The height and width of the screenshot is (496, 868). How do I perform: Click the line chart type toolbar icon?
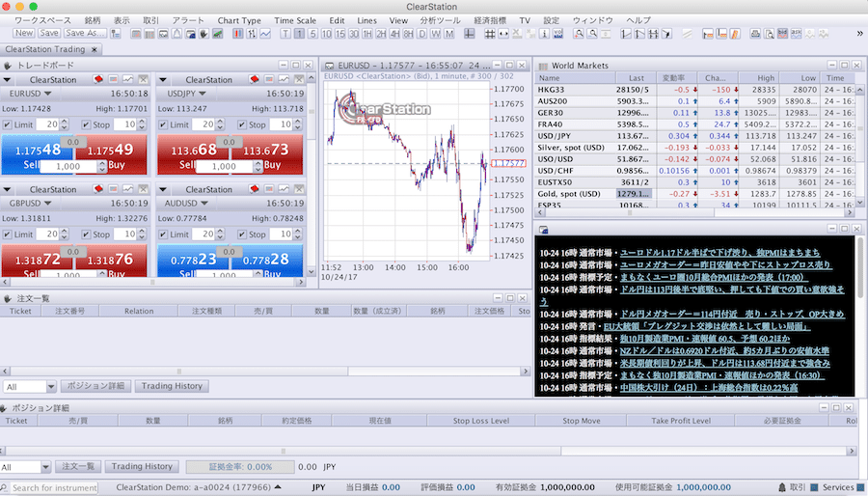click(265, 34)
